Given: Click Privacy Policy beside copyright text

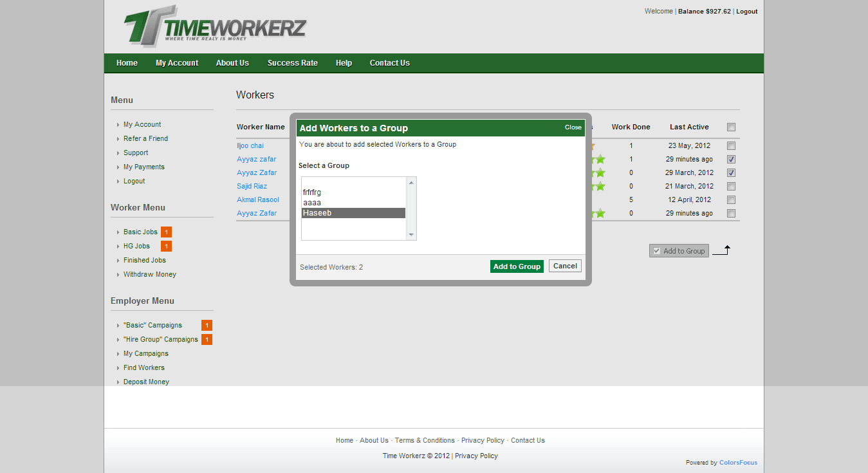Looking at the screenshot, I should point(476,456).
